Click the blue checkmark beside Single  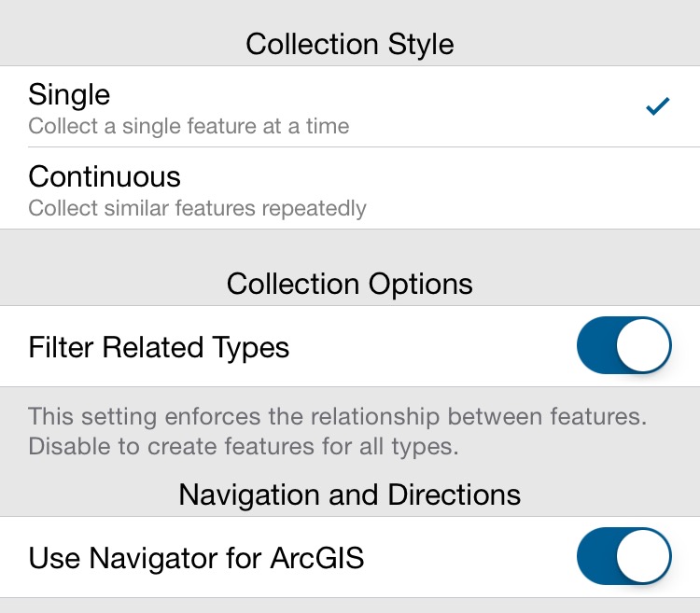click(658, 106)
